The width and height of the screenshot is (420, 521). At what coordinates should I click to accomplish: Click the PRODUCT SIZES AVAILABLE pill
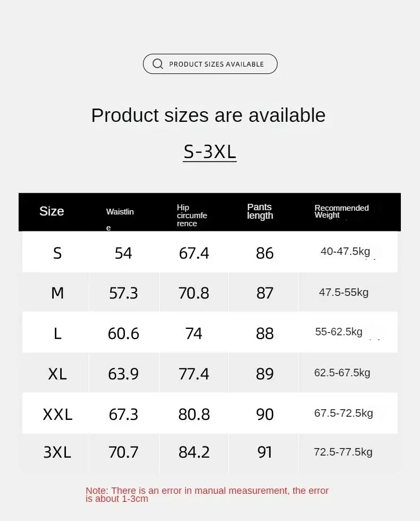click(210, 64)
